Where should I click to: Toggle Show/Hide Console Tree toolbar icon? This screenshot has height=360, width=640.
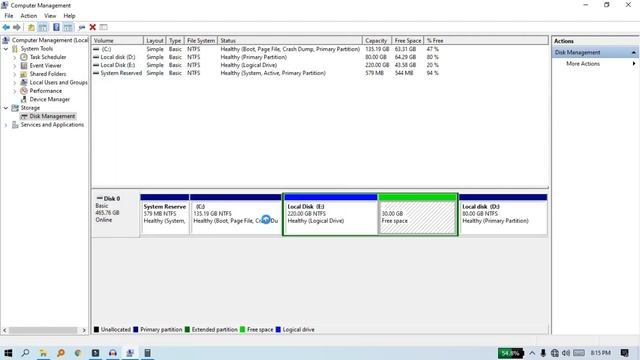43,27
